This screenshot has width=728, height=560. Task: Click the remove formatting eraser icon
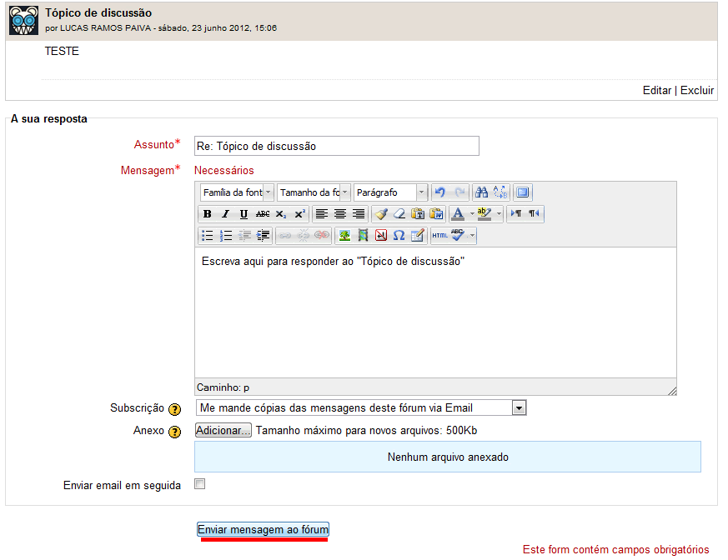click(x=399, y=214)
